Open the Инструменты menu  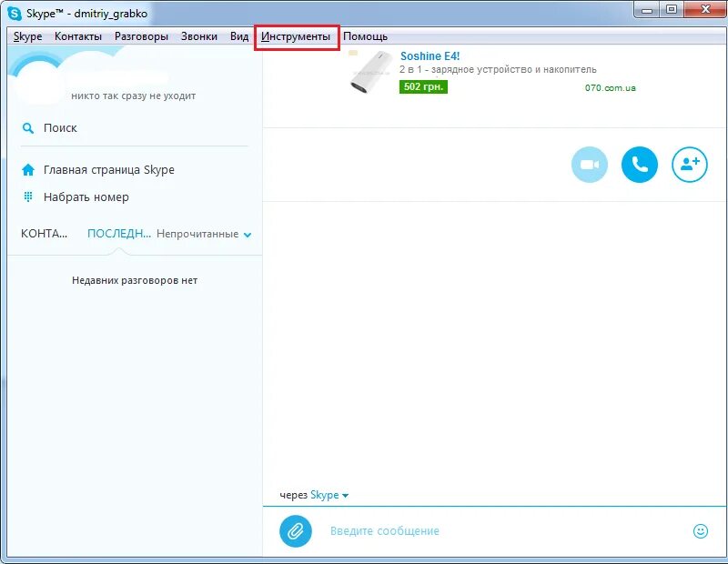click(x=295, y=36)
